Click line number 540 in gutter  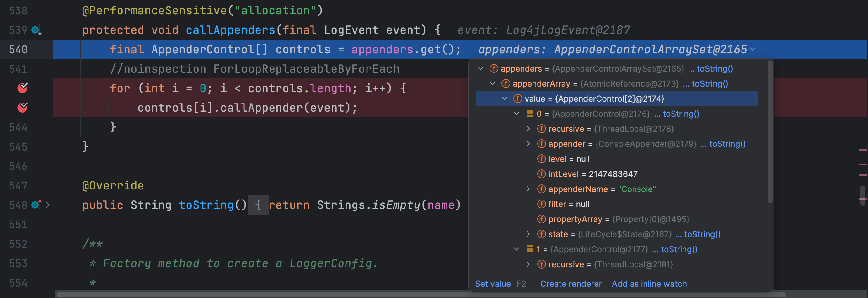point(18,50)
